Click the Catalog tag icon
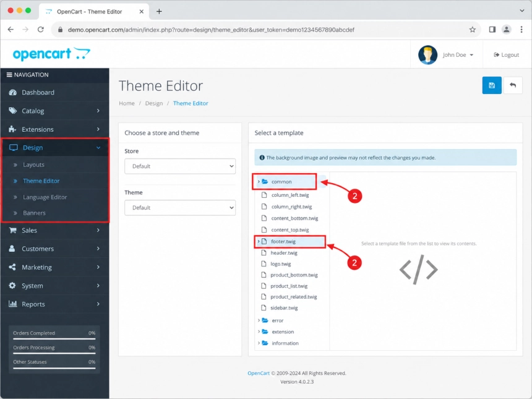The width and height of the screenshot is (532, 399). [12, 111]
